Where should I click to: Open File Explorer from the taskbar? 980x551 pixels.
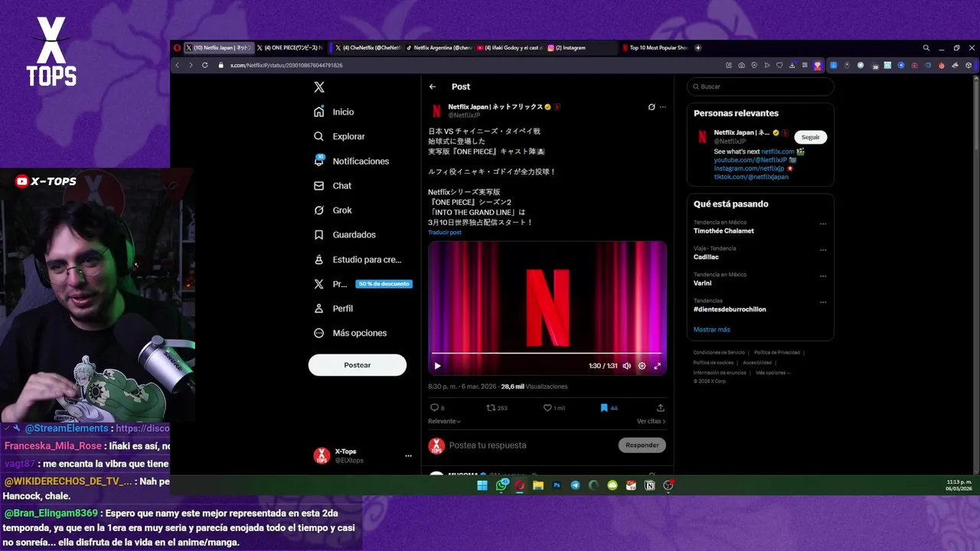pos(538,485)
